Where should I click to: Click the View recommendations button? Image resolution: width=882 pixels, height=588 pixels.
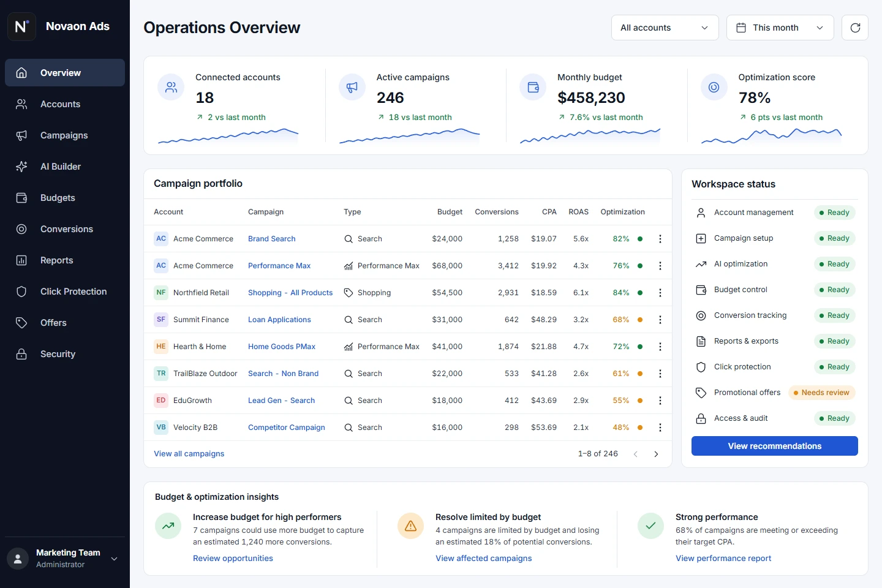coord(775,446)
